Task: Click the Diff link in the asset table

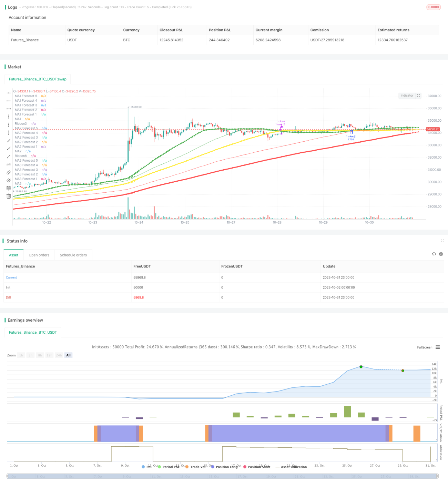Action: (8, 297)
